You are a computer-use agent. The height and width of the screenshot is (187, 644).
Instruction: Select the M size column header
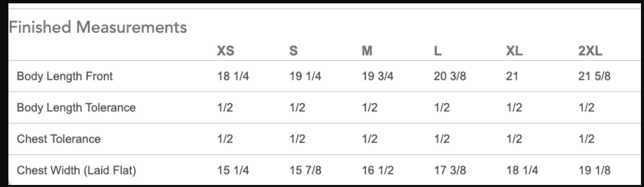(x=367, y=51)
